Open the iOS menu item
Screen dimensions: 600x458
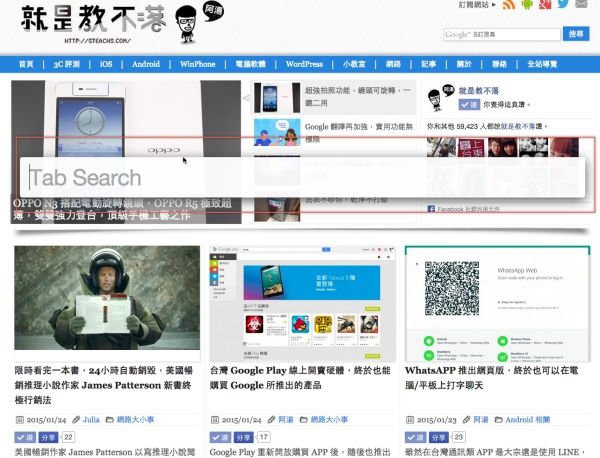[x=106, y=64]
